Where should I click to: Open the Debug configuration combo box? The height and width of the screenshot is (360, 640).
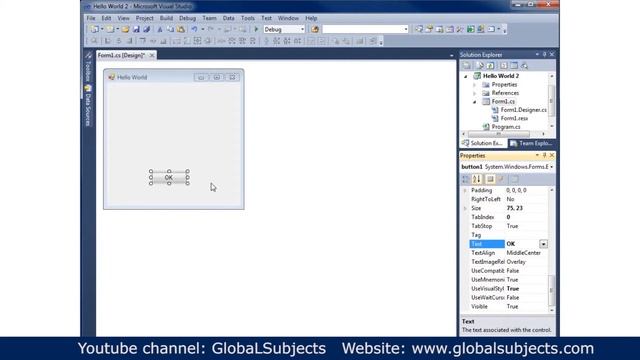click(x=284, y=29)
